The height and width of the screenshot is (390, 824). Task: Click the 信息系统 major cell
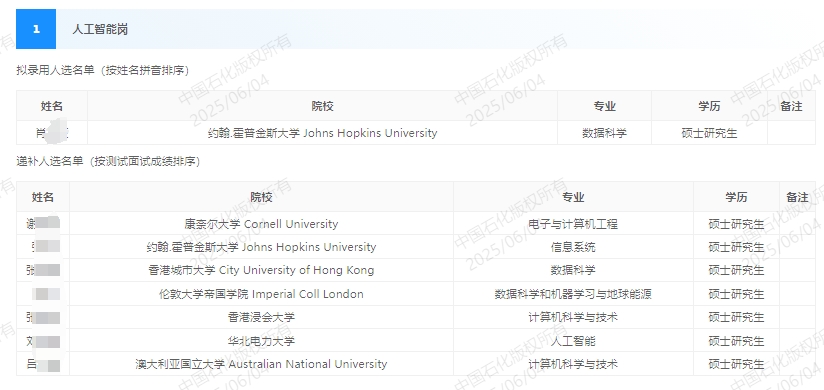[x=573, y=247]
